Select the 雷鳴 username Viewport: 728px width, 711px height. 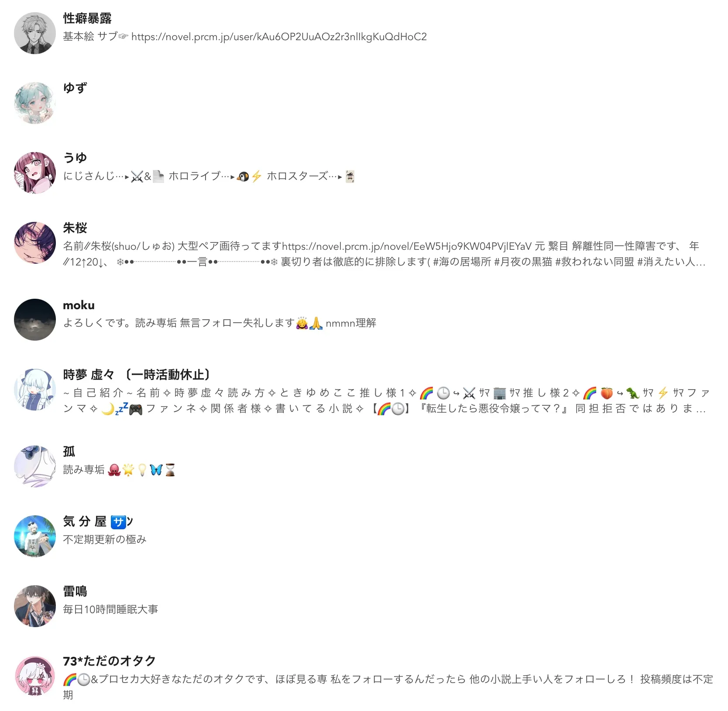pyautogui.click(x=75, y=591)
